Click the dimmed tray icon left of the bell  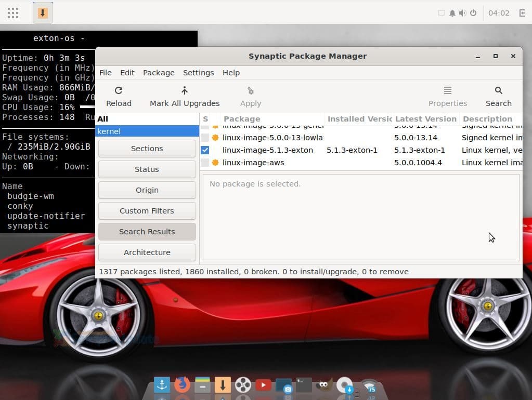441,13
